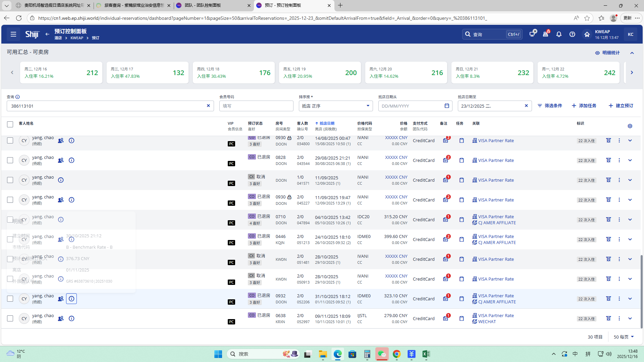Select the checkbox for the room 0638 reservation
644x362 pixels.
pos(10,318)
